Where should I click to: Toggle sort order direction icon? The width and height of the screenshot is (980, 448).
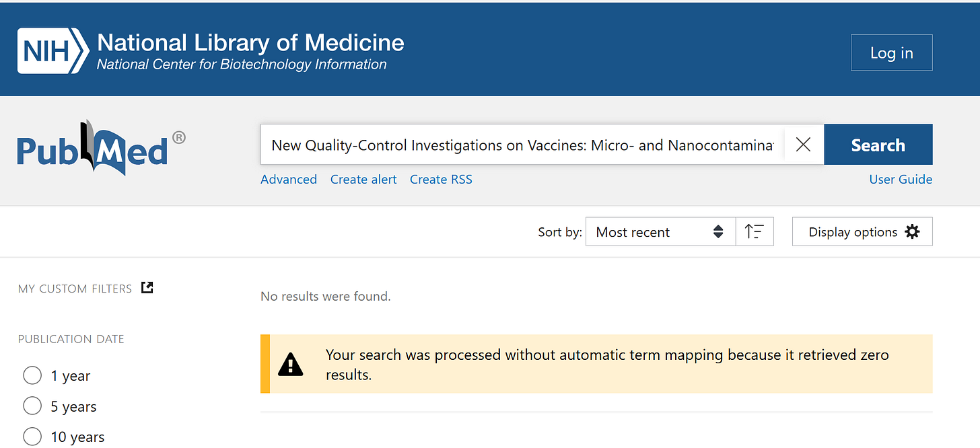[x=755, y=232]
